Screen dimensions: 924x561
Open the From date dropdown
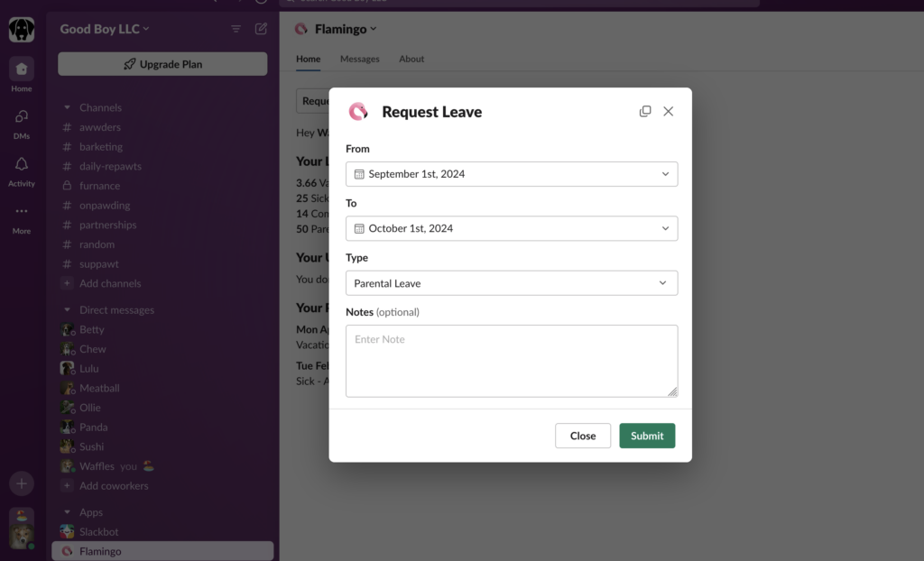click(511, 174)
